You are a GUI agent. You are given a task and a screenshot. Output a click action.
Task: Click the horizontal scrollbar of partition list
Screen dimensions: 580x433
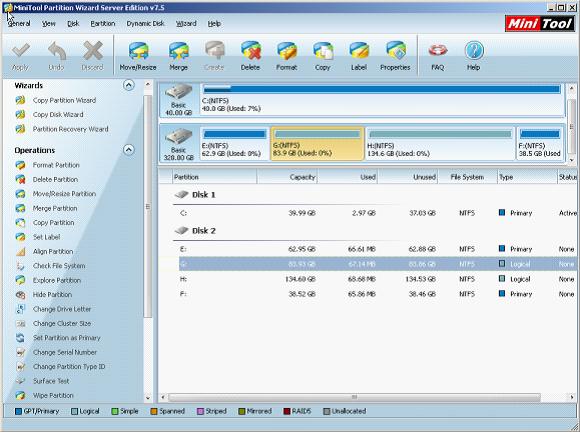coord(354,398)
